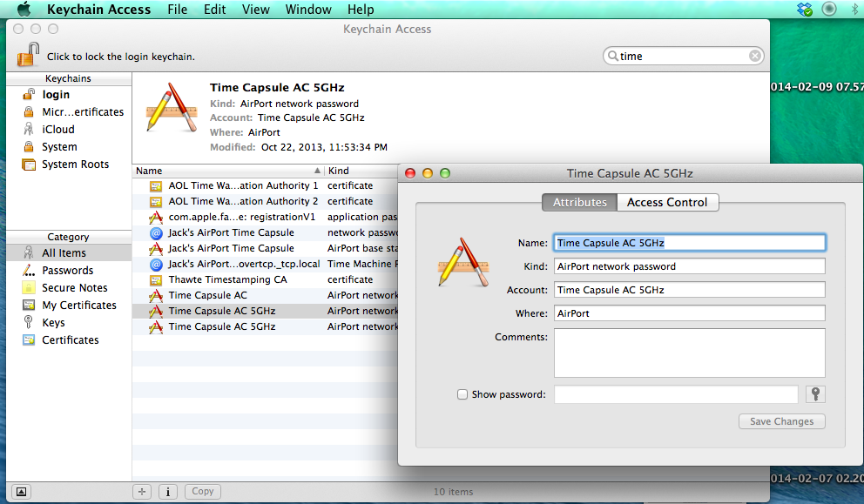Open the Edit menu
This screenshot has width=864, height=504.
click(214, 10)
